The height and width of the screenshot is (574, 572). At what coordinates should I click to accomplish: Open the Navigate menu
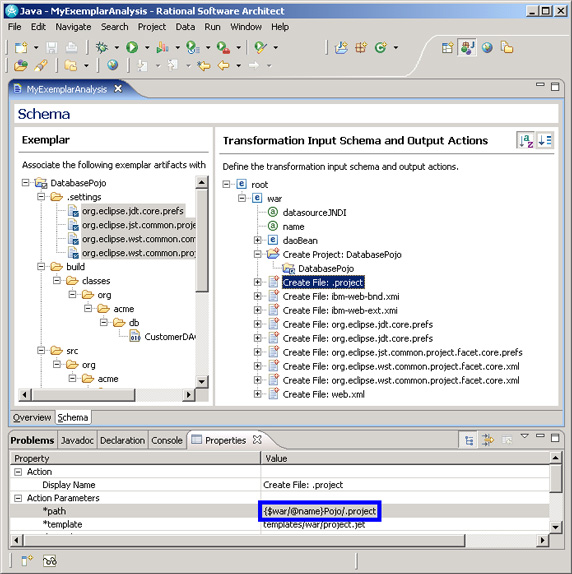pyautogui.click(x=73, y=27)
